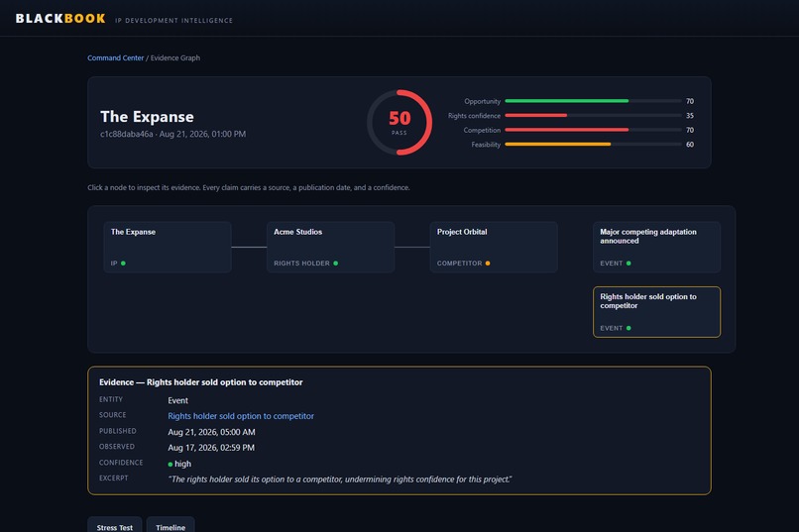
Task: Click the orange status dot next to COMPETITOR
Action: [488, 264]
